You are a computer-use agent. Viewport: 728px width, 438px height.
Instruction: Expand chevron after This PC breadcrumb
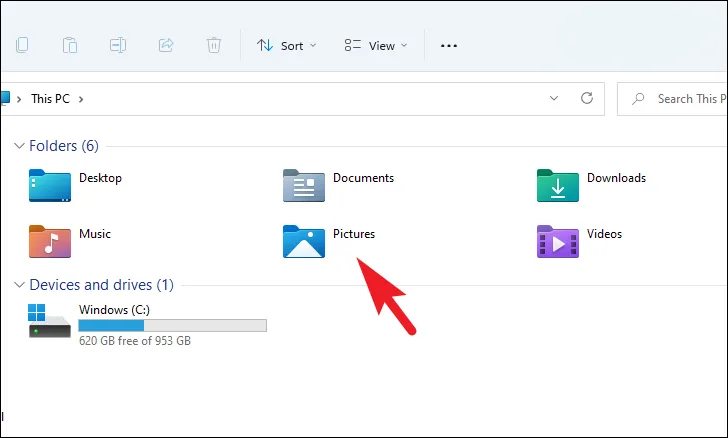coord(81,99)
